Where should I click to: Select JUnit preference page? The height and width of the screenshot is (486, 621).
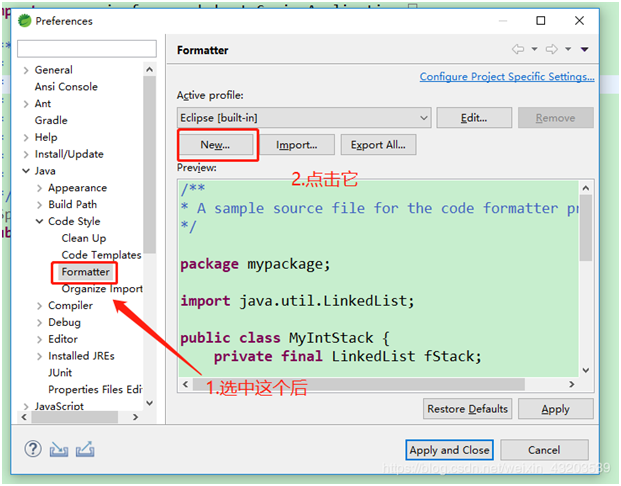[x=60, y=373]
